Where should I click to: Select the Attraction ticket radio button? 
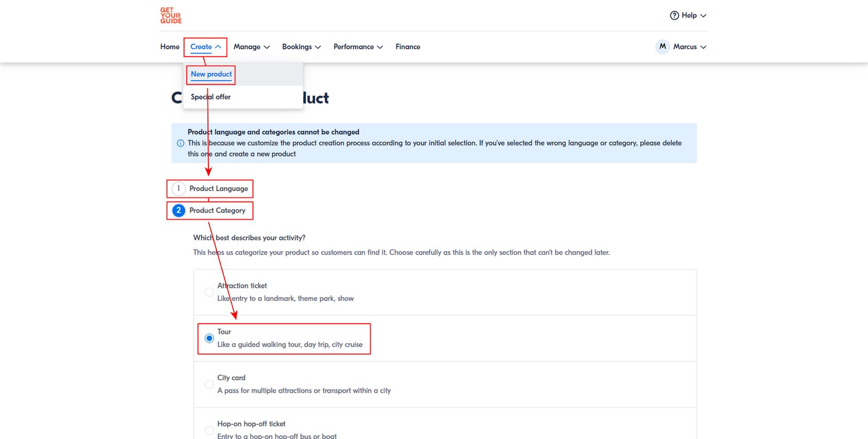209,292
